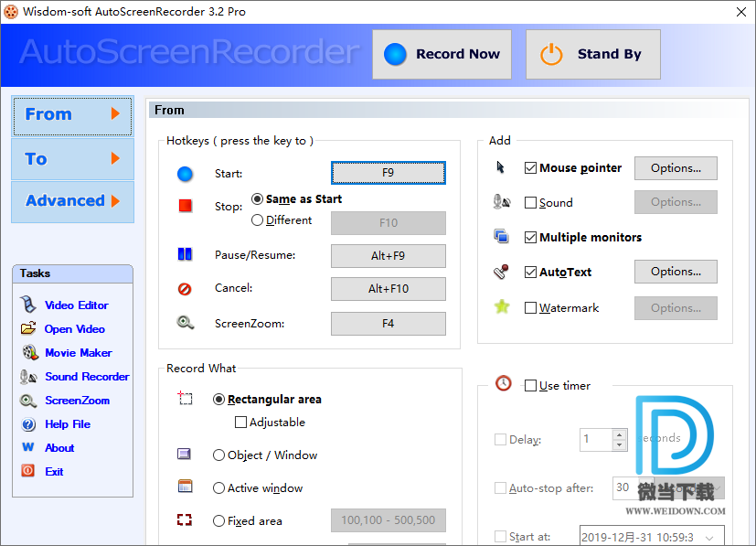Click the Delay value input field

point(596,439)
